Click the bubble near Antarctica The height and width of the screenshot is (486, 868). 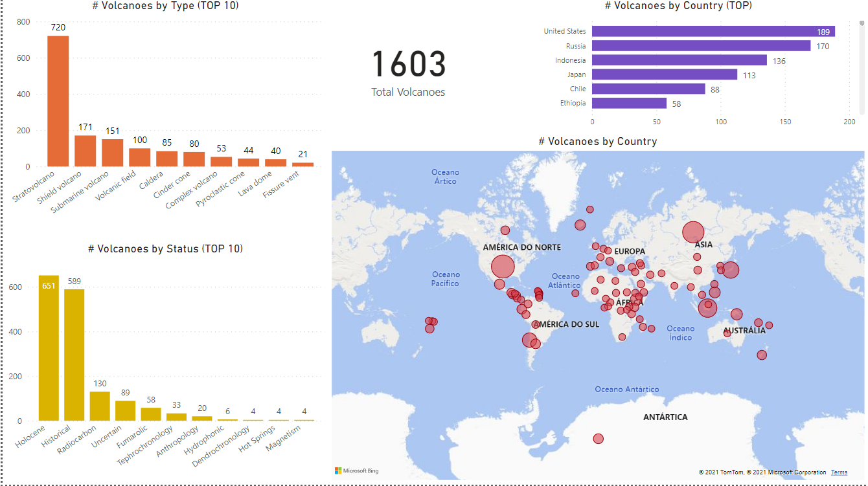[597, 438]
